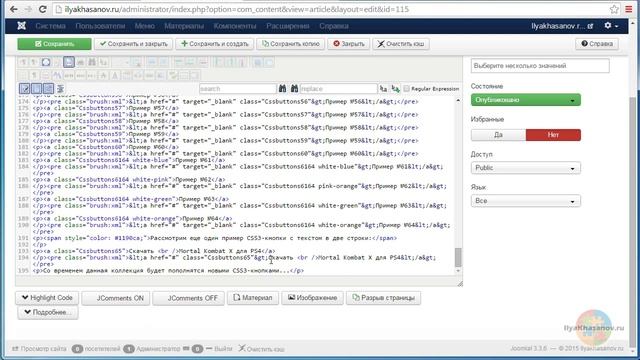Expand the Подробнее... button
This screenshot has width=640, height=360.
pos(48,312)
